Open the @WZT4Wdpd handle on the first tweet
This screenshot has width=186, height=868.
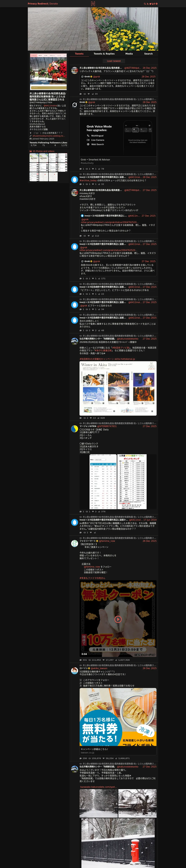pyautogui.click(x=133, y=68)
